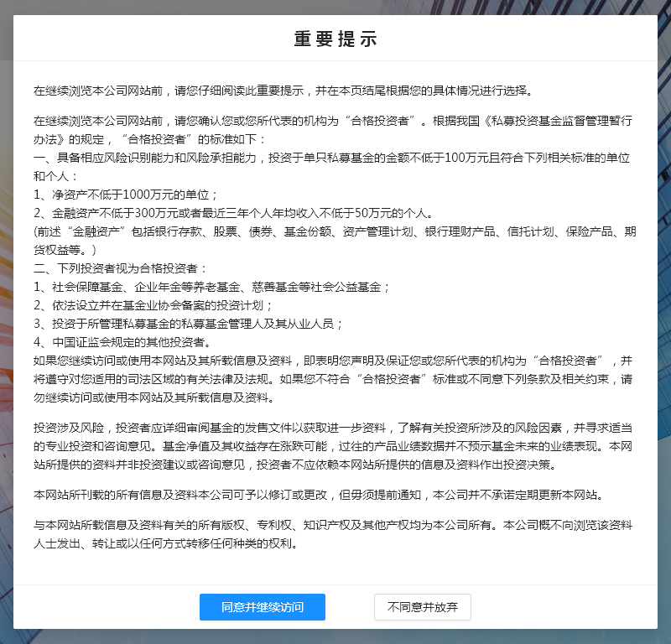Select the 重要提示 dialog title
The height and width of the screenshot is (644, 671).
click(x=335, y=39)
